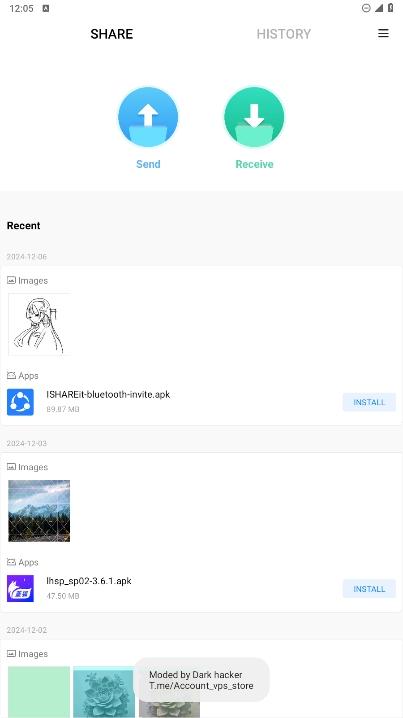Screen dimensions: 403x718
Task: Switch to the HISTORY tab
Action: [x=283, y=34]
